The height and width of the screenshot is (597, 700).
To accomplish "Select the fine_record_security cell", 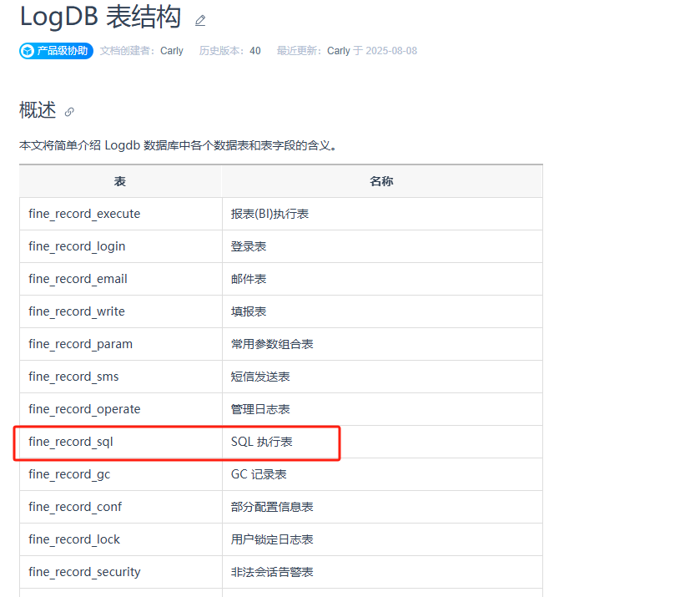I will point(120,573).
